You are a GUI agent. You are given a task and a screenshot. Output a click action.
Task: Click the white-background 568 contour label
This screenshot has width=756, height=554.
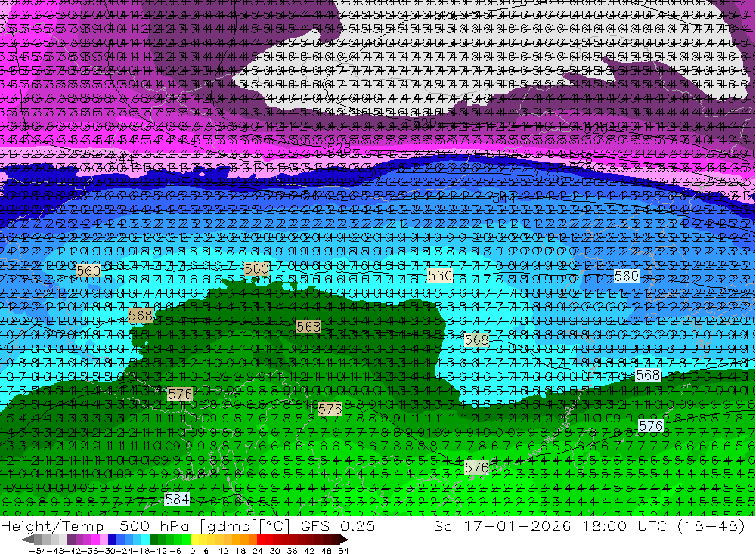pyautogui.click(x=648, y=375)
